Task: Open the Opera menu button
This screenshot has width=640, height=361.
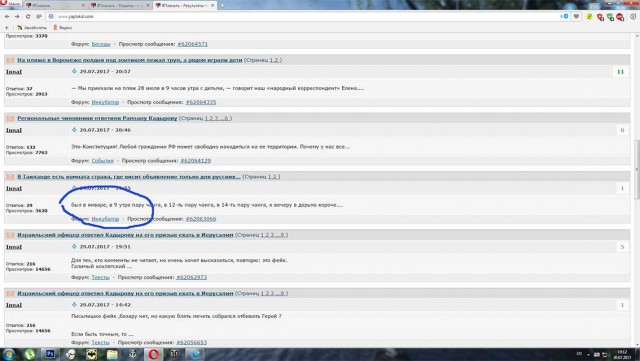Action: click(x=11, y=3)
